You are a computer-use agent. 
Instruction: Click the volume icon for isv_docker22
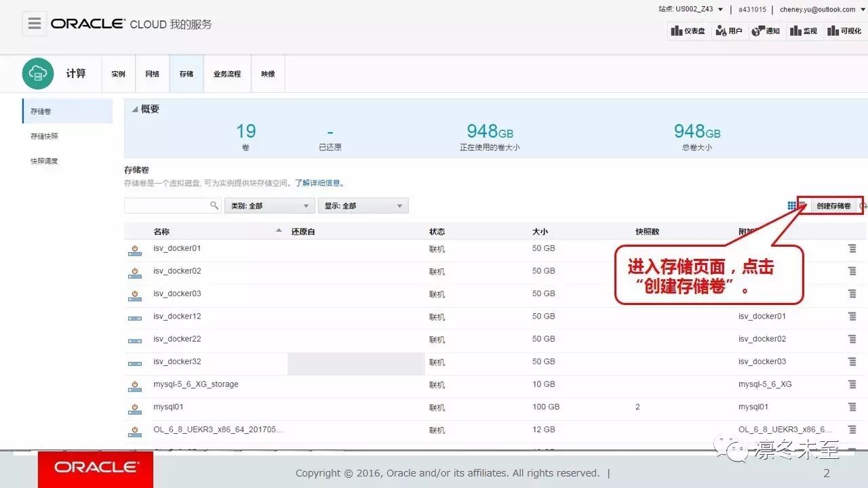click(x=135, y=342)
